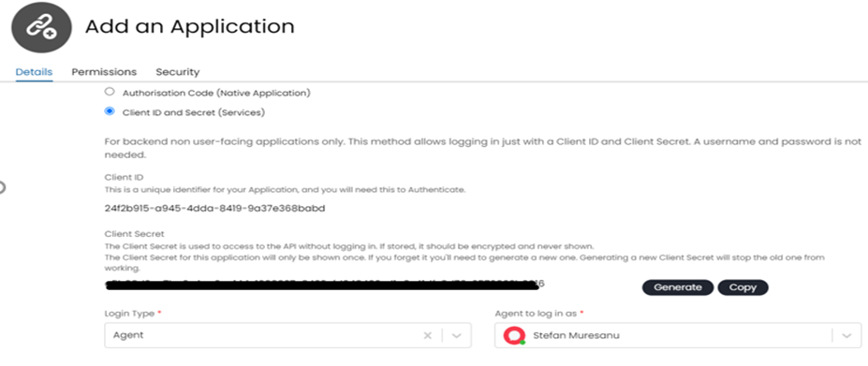The height and width of the screenshot is (366, 868).
Task: Click the chain-link Add Application icon
Action: click(x=42, y=26)
